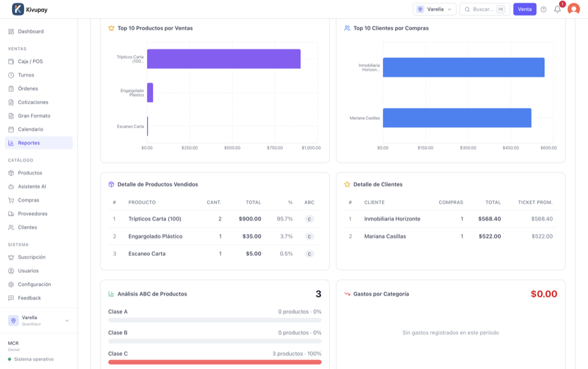Click the Trípticos Carta purple chart bar

coord(223,59)
